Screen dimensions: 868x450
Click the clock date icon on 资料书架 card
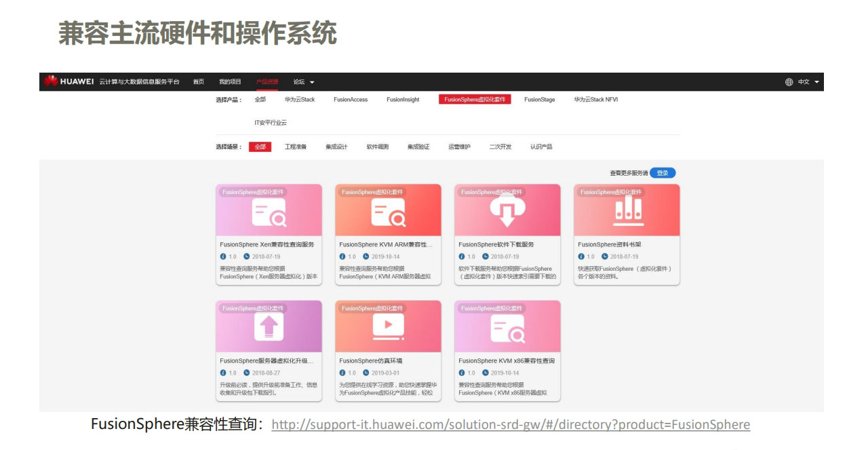pos(604,257)
